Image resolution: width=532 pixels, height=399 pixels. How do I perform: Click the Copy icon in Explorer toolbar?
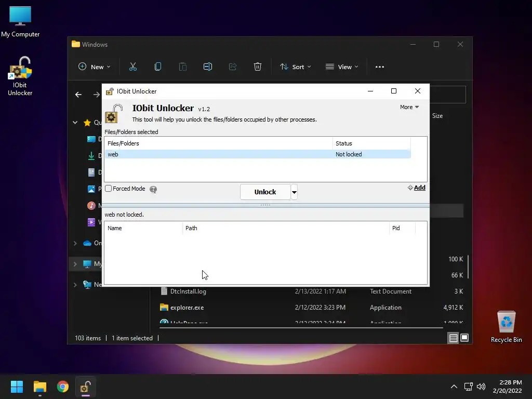point(158,67)
